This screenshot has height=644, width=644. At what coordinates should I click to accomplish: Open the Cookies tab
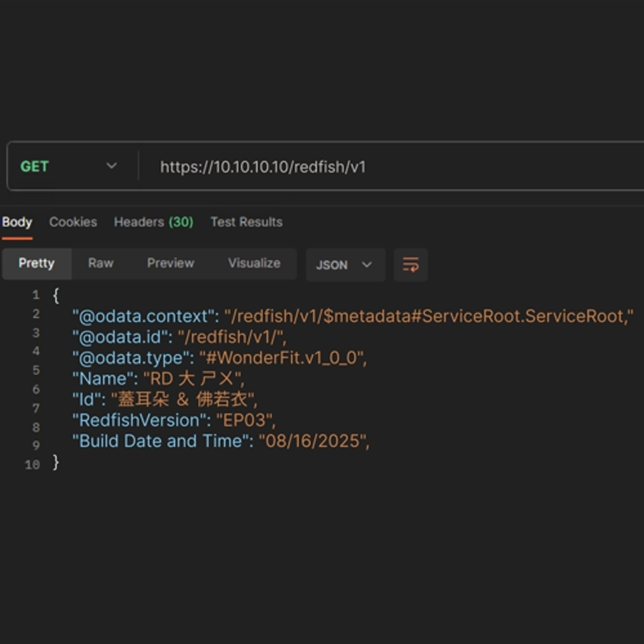tap(73, 222)
